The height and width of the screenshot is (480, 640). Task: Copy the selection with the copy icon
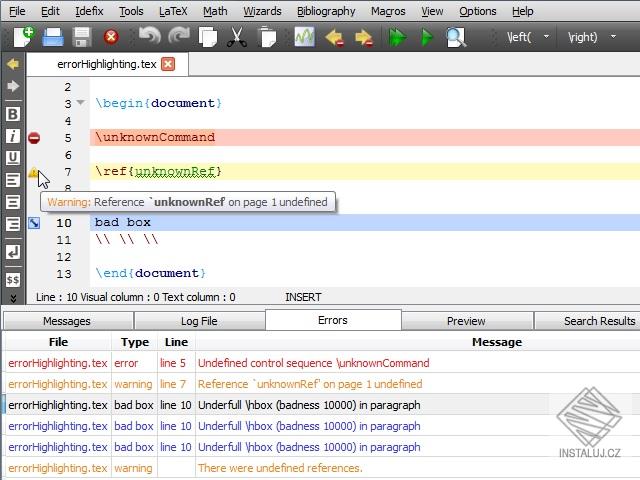[208, 37]
